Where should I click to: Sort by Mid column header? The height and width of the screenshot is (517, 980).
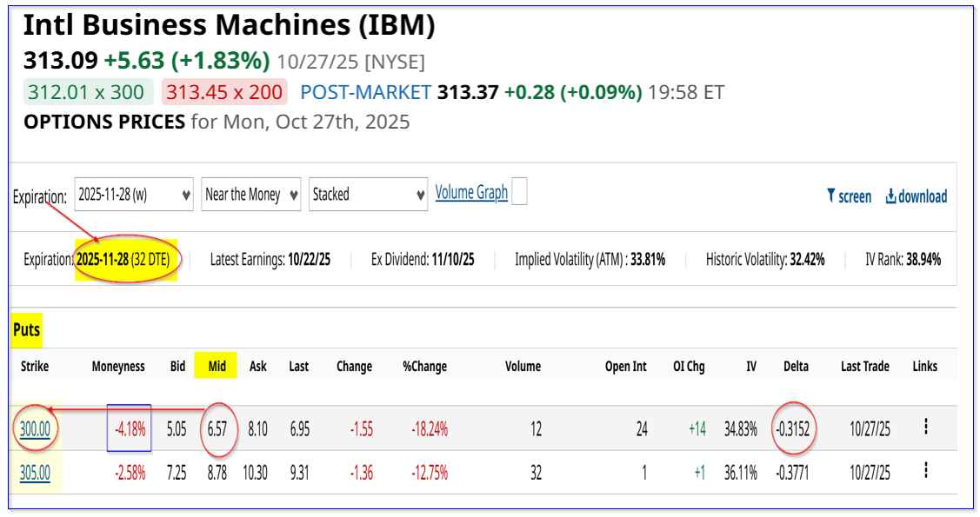click(217, 366)
